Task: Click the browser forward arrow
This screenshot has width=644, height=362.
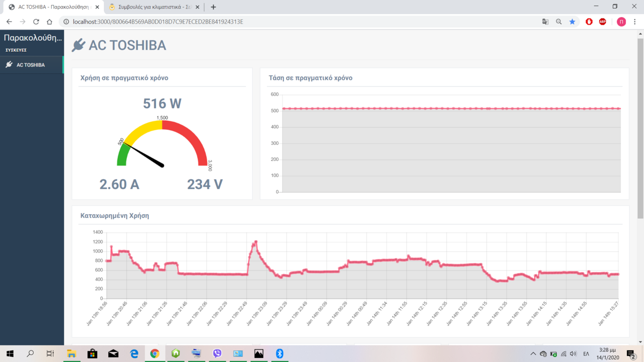Action: pos(23,22)
